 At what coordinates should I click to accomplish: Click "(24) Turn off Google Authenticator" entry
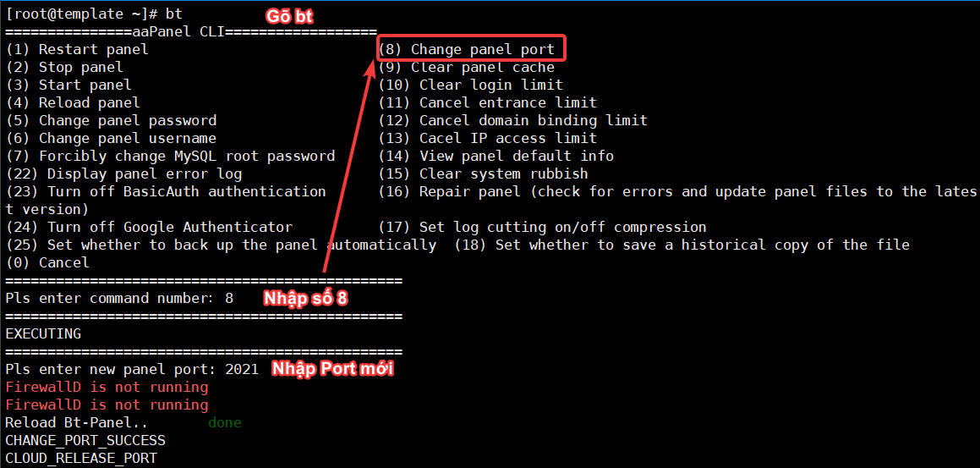(x=149, y=227)
